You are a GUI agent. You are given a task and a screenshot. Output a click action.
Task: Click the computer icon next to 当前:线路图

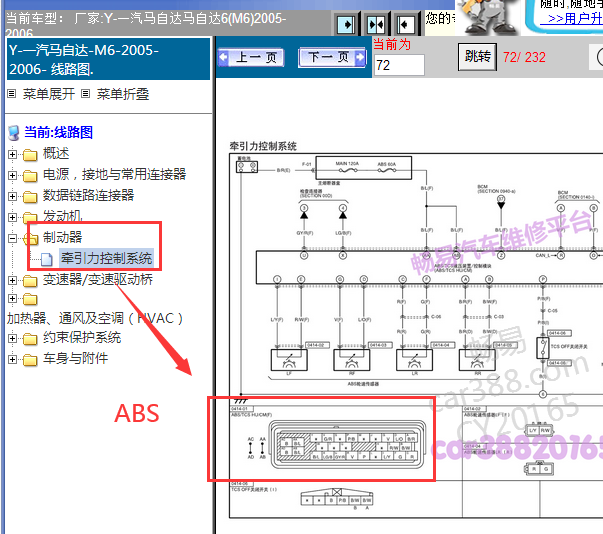14,133
